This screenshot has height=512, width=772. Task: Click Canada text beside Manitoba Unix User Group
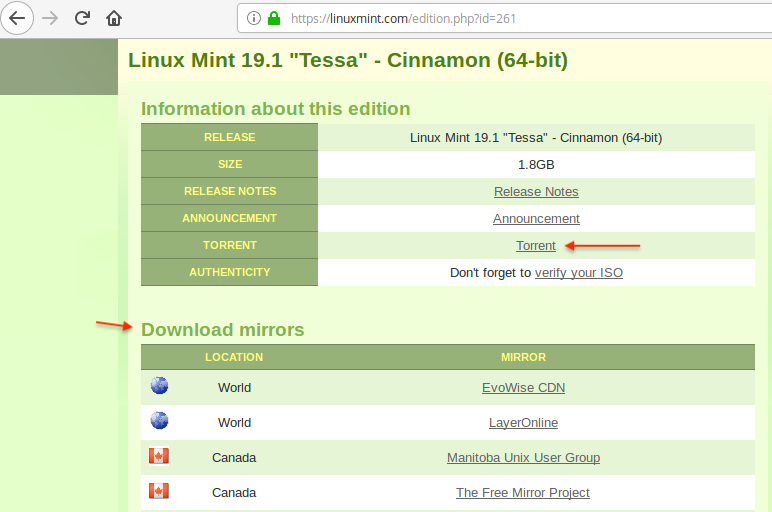[234, 458]
